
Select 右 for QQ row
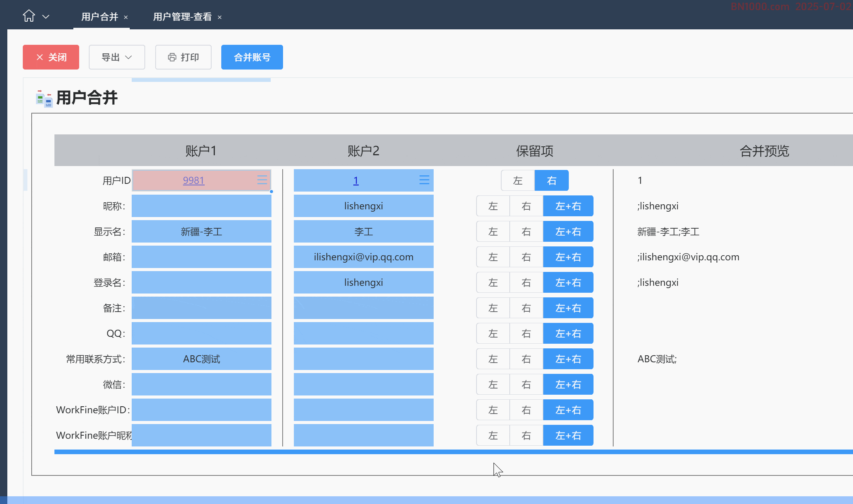coord(526,333)
